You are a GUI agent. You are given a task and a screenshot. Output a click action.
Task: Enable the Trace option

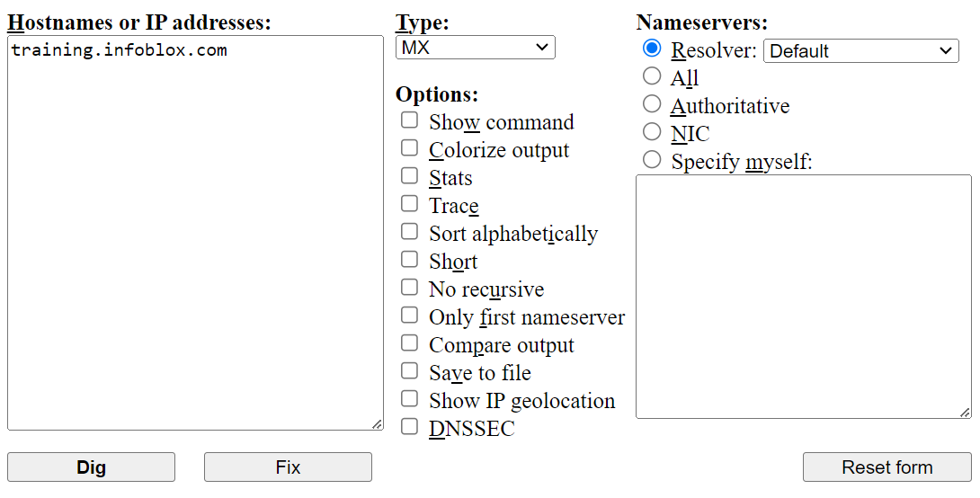(x=410, y=204)
